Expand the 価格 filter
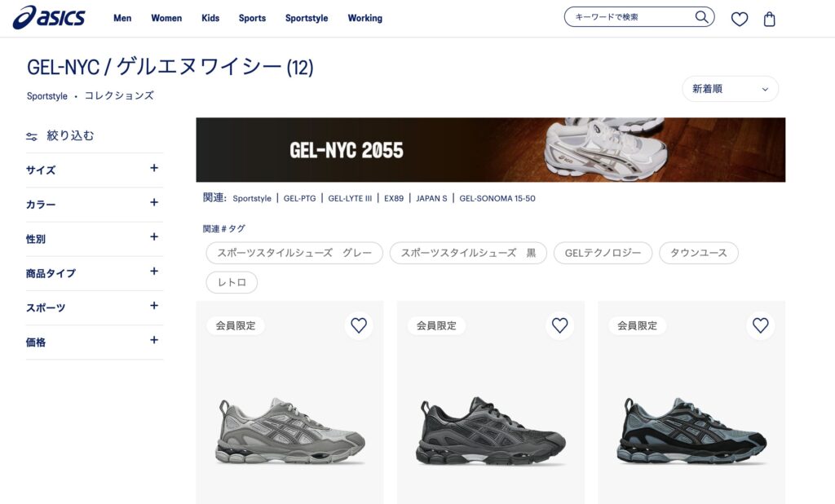The width and height of the screenshot is (835, 504). click(x=95, y=342)
